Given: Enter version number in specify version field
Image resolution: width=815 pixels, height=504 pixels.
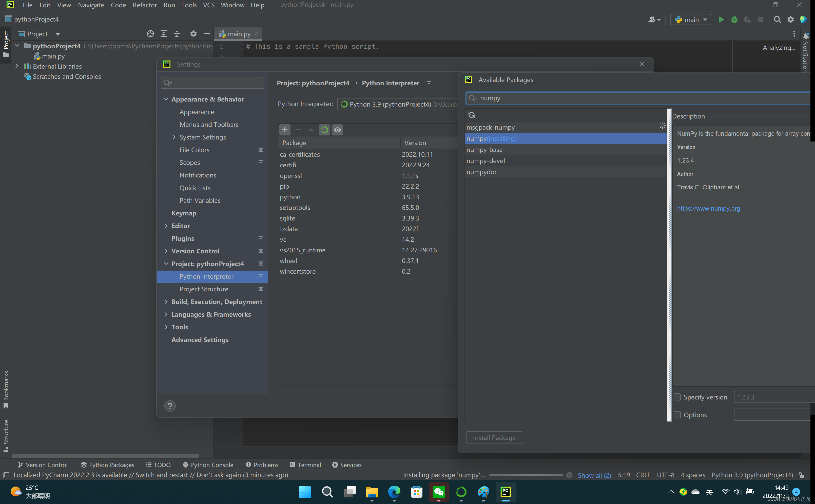Looking at the screenshot, I should pyautogui.click(x=772, y=396).
